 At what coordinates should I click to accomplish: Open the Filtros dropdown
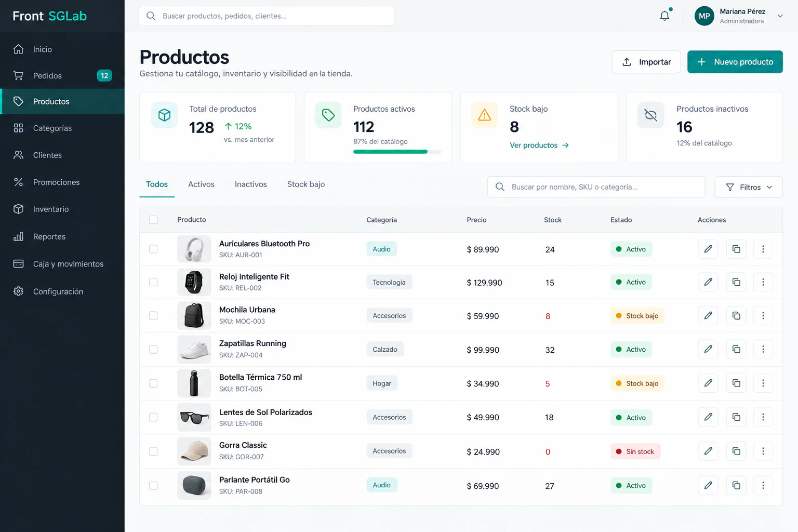tap(749, 187)
